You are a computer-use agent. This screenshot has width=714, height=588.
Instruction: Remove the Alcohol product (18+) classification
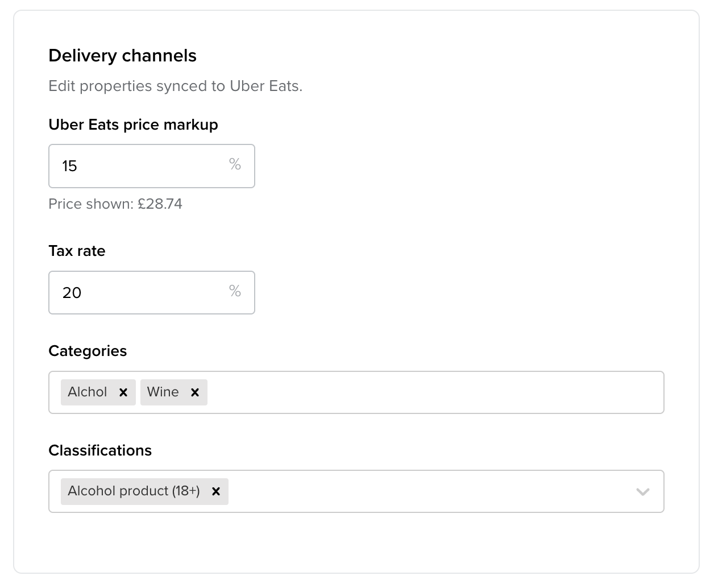pos(215,491)
